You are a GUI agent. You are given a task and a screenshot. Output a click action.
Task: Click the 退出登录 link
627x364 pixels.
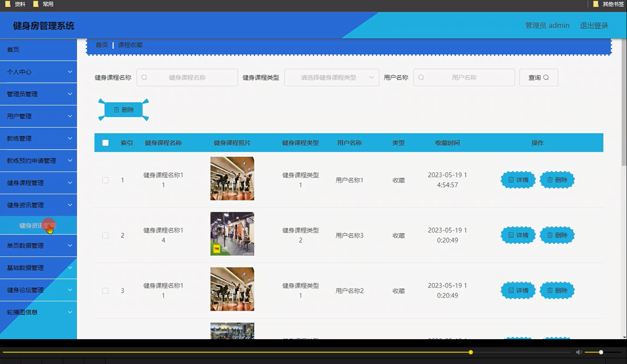[x=594, y=26]
